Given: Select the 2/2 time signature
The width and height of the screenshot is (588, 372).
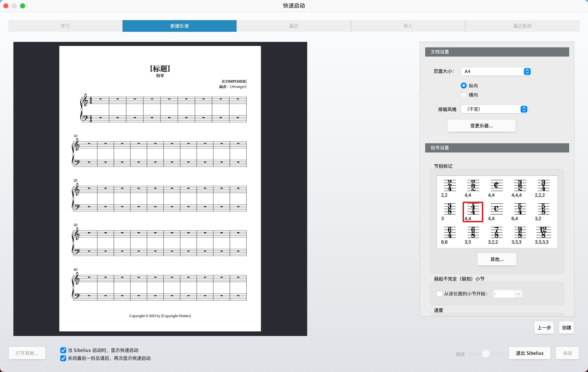Looking at the screenshot, I should (x=473, y=189).
